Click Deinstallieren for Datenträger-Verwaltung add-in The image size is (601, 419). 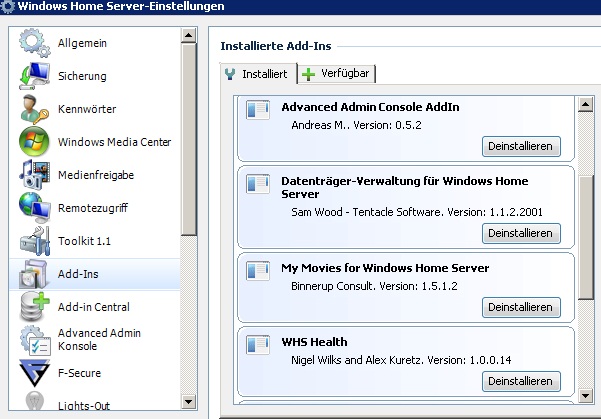pos(521,233)
